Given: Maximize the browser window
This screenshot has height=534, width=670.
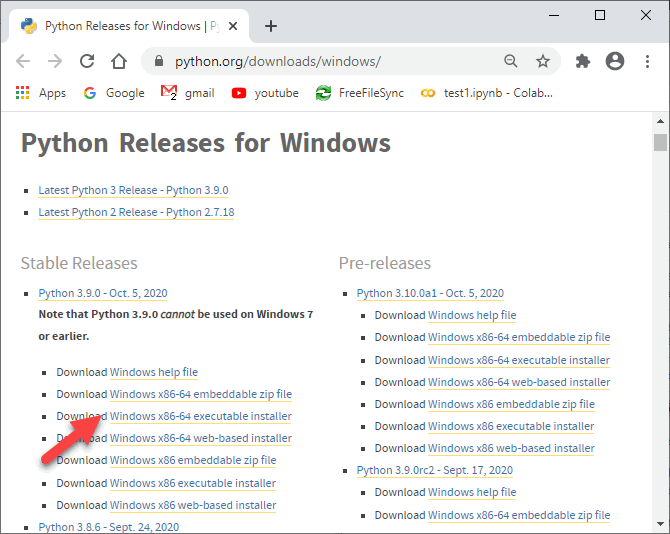Looking at the screenshot, I should pyautogui.click(x=600, y=15).
